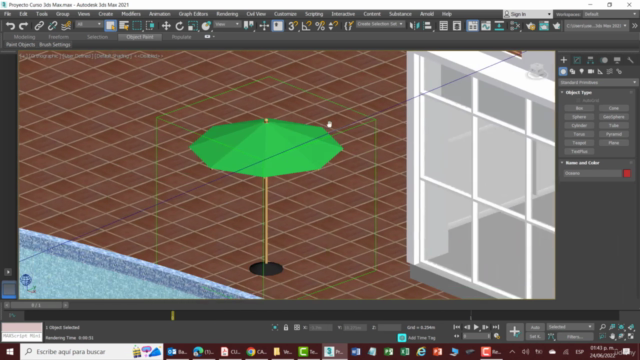Enable the AutoGrid checkbox
The height and width of the screenshot is (360, 640).
pos(578,100)
